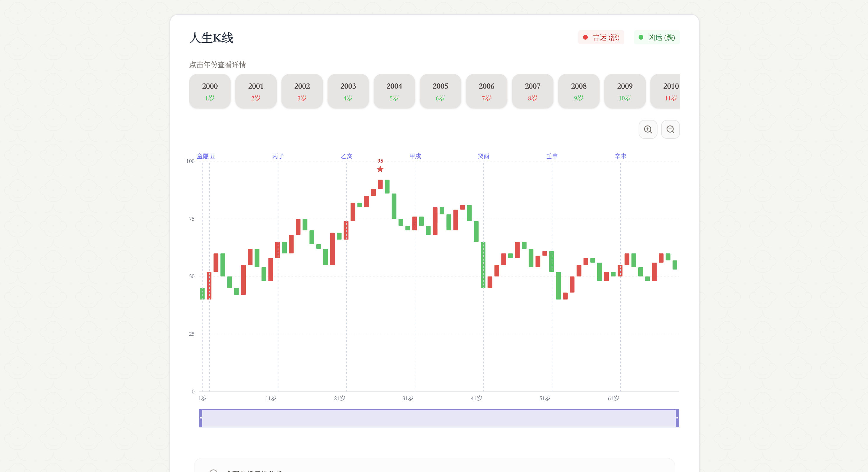Click the 辛未 period marker label
This screenshot has height=472, width=868.
click(620, 156)
